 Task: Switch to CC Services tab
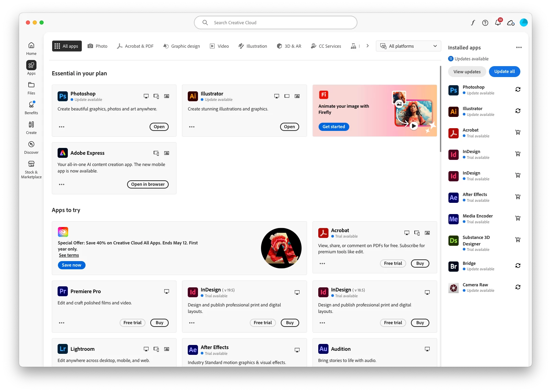pos(326,46)
